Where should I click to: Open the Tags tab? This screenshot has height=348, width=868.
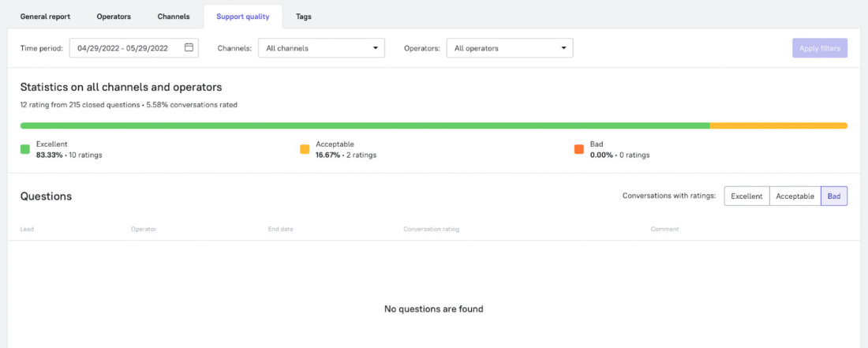tap(303, 17)
